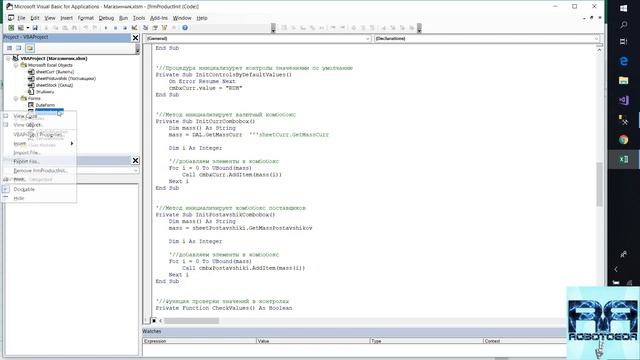
Task: Open File Explorer from the taskbar
Action: pyautogui.click(x=623, y=80)
